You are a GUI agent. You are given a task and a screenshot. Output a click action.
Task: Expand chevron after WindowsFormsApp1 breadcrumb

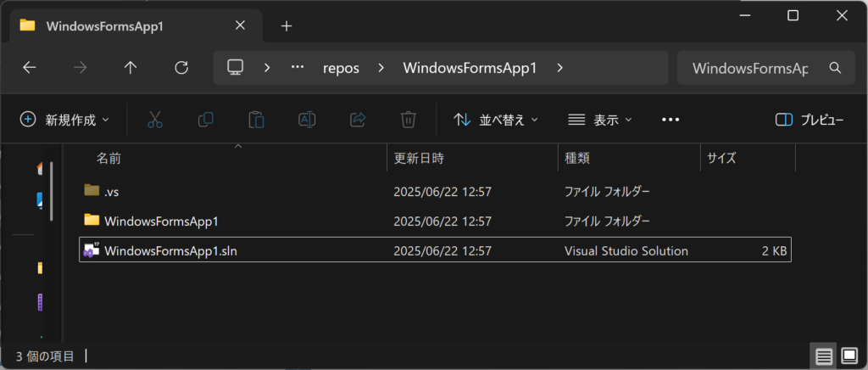(x=559, y=68)
